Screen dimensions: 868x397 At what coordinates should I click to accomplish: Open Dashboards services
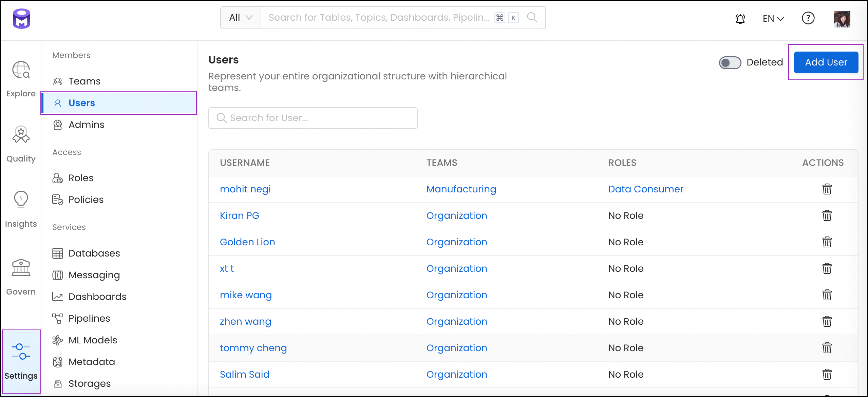(x=119, y=297)
